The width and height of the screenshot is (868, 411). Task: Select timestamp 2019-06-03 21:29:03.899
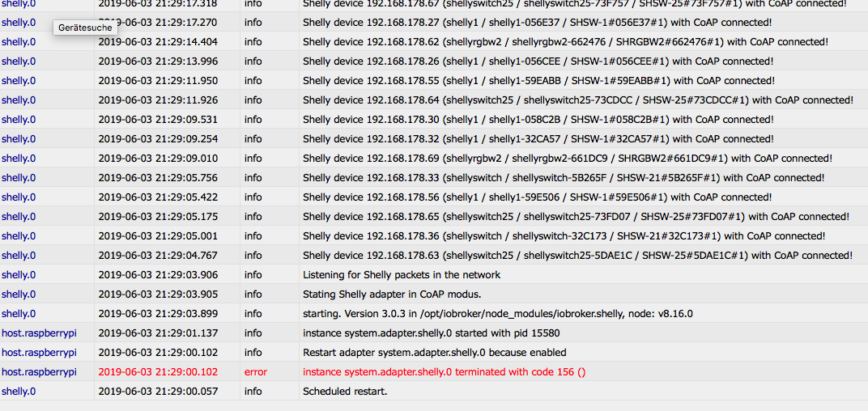pyautogui.click(x=159, y=314)
